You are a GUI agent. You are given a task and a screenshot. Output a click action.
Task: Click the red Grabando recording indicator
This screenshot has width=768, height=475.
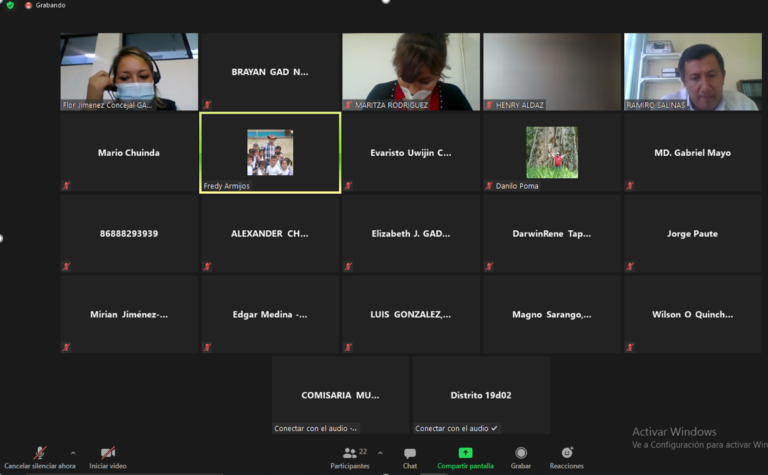coord(45,5)
